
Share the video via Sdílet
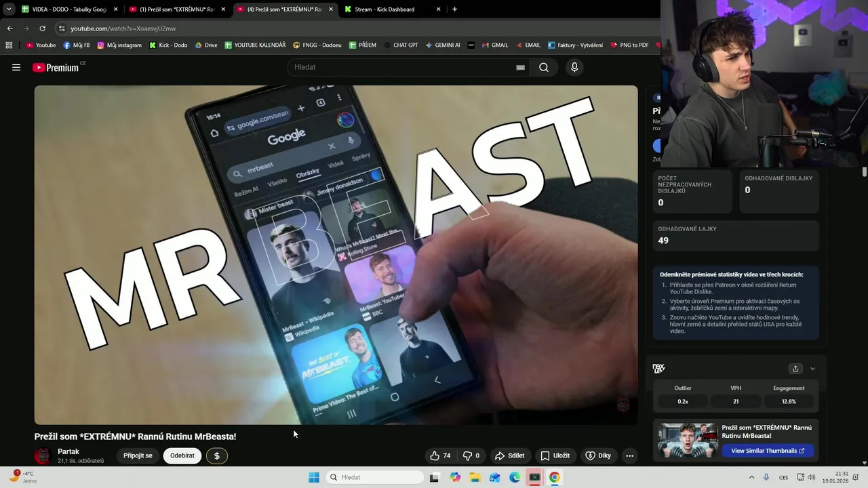tap(510, 455)
